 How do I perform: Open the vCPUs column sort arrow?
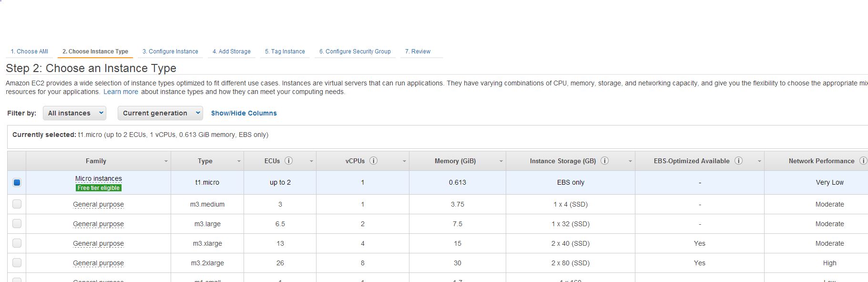click(x=404, y=161)
